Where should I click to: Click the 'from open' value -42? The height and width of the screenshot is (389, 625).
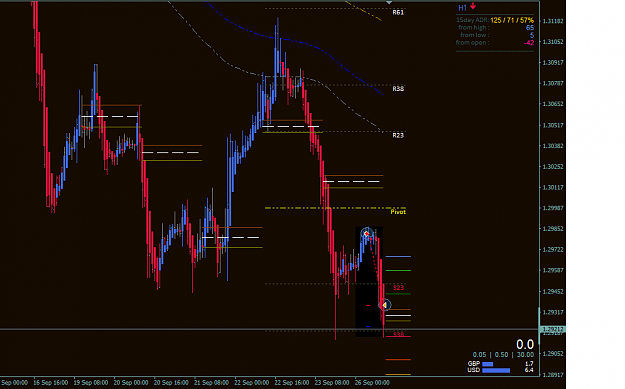(x=529, y=43)
